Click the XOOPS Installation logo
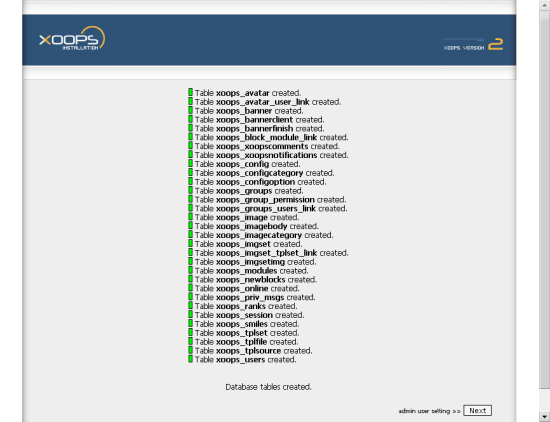This screenshot has width=550, height=422. [72, 38]
